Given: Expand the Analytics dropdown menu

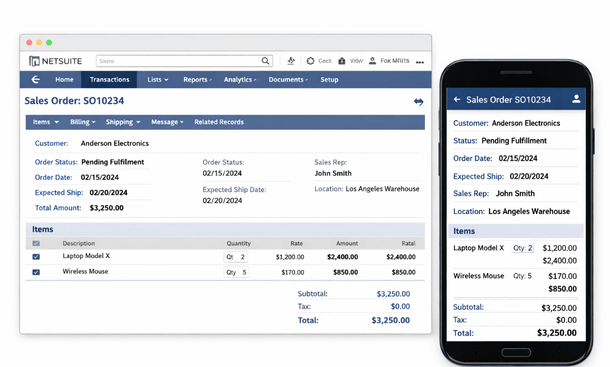Looking at the screenshot, I should click(240, 79).
